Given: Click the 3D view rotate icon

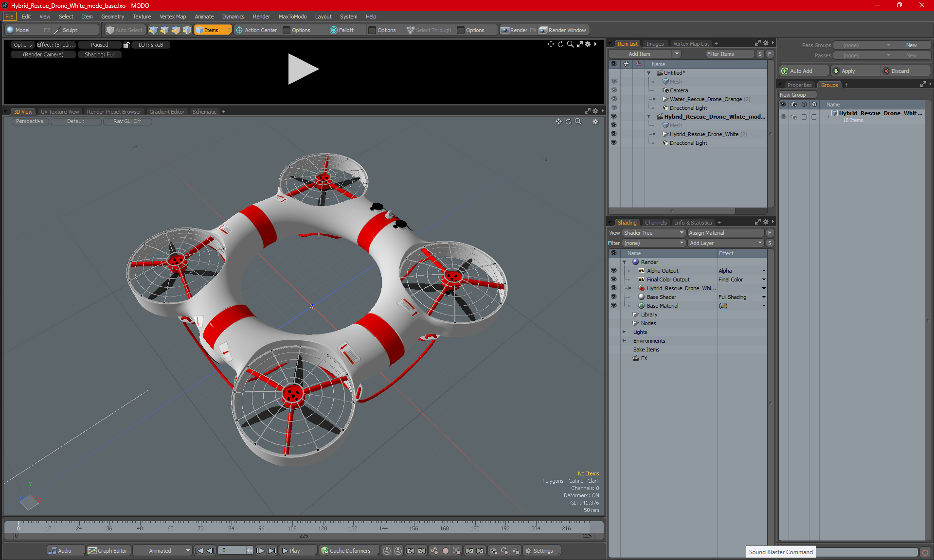Looking at the screenshot, I should 568,122.
